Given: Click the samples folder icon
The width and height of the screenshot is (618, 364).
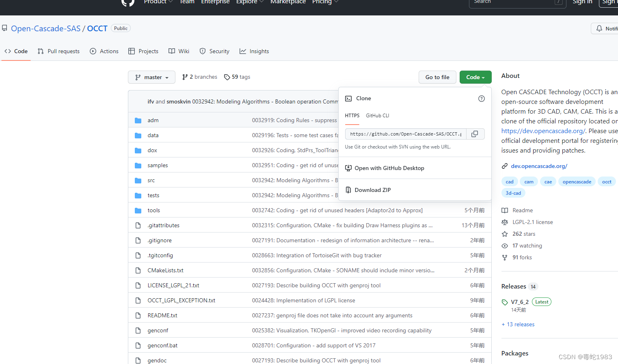Looking at the screenshot, I should (x=138, y=166).
